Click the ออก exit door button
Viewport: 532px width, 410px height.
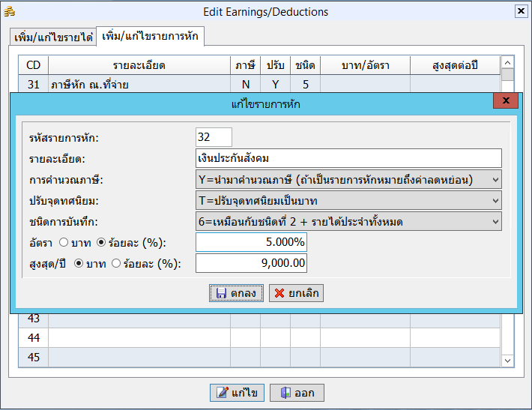click(297, 392)
